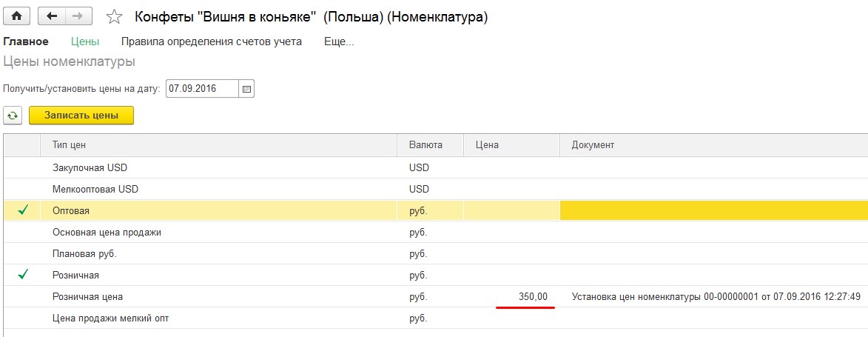Open the calendar date picker icon

[247, 89]
